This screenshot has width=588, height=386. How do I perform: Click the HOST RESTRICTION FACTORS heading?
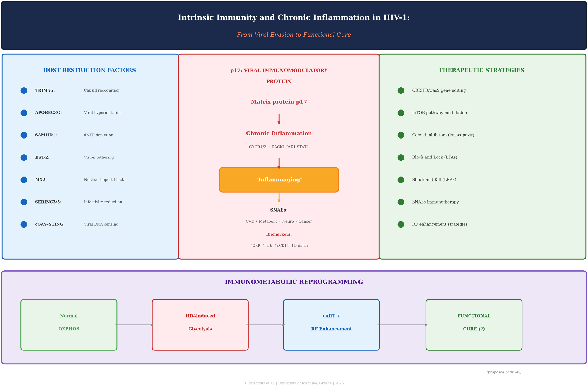point(89,70)
